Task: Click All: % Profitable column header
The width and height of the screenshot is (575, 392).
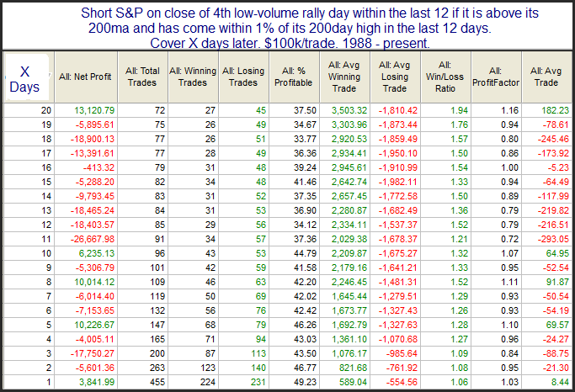Action: click(x=294, y=77)
